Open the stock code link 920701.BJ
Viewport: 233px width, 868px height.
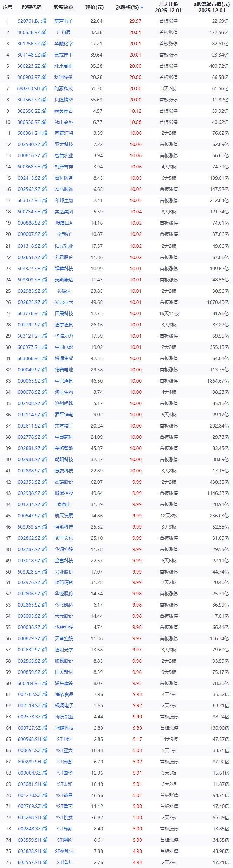(x=28, y=21)
